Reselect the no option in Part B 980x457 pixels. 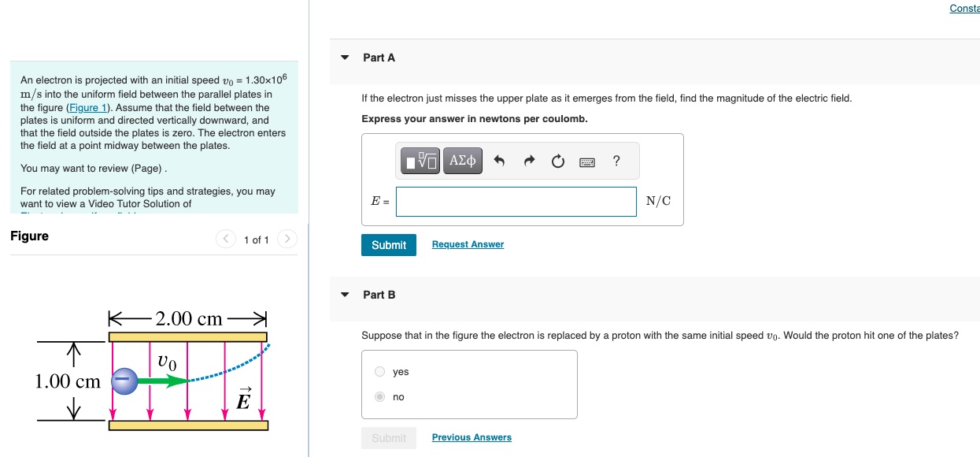click(379, 396)
